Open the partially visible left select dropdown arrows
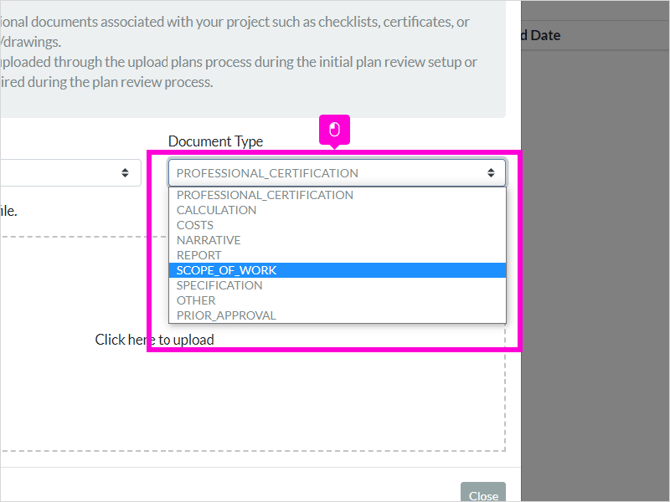This screenshot has width=670, height=502. (x=125, y=173)
